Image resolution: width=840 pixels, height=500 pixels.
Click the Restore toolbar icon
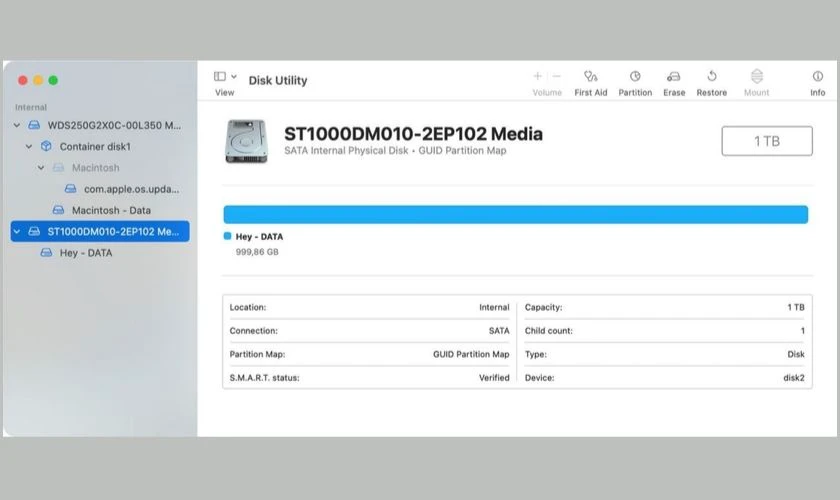click(711, 76)
